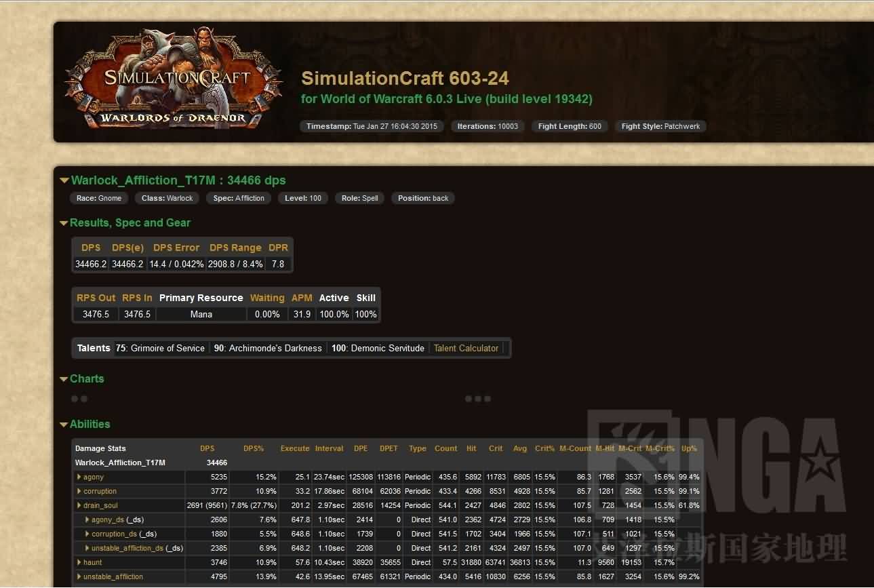The height and width of the screenshot is (588, 874).
Task: Click the DPR column header
Action: pos(278,248)
